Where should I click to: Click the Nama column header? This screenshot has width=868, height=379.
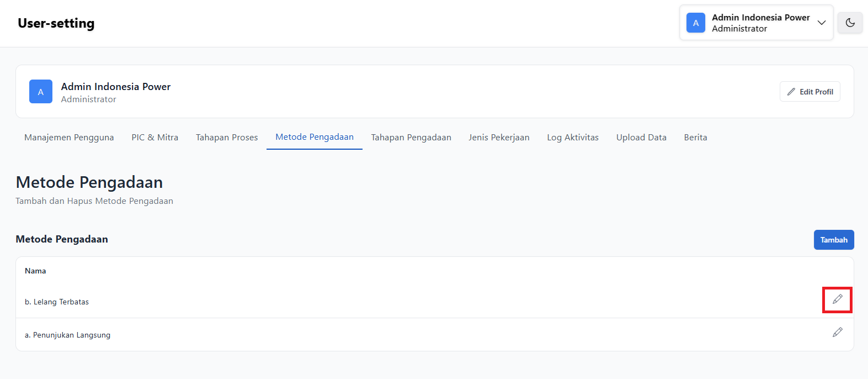pyautogui.click(x=35, y=271)
